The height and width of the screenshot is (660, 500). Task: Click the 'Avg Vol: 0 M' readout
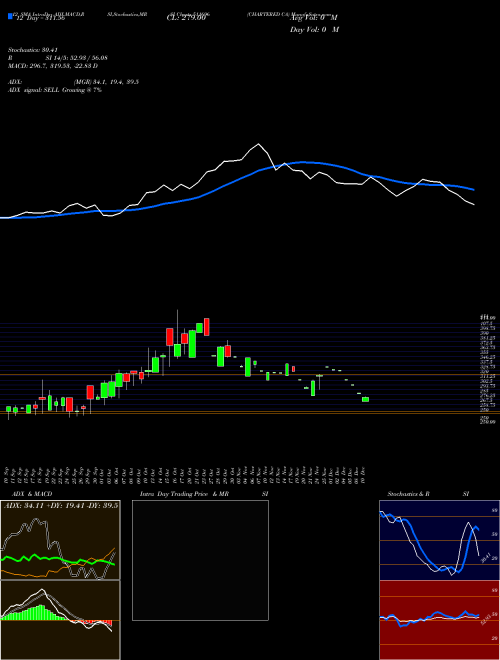[314, 18]
